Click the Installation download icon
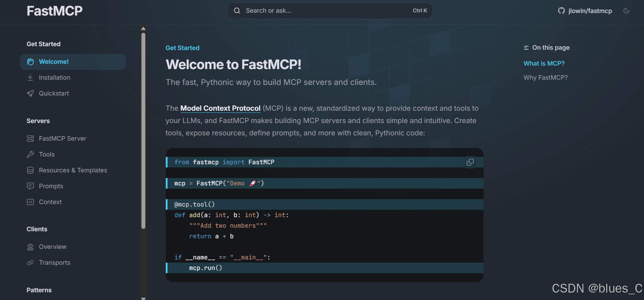 point(30,78)
